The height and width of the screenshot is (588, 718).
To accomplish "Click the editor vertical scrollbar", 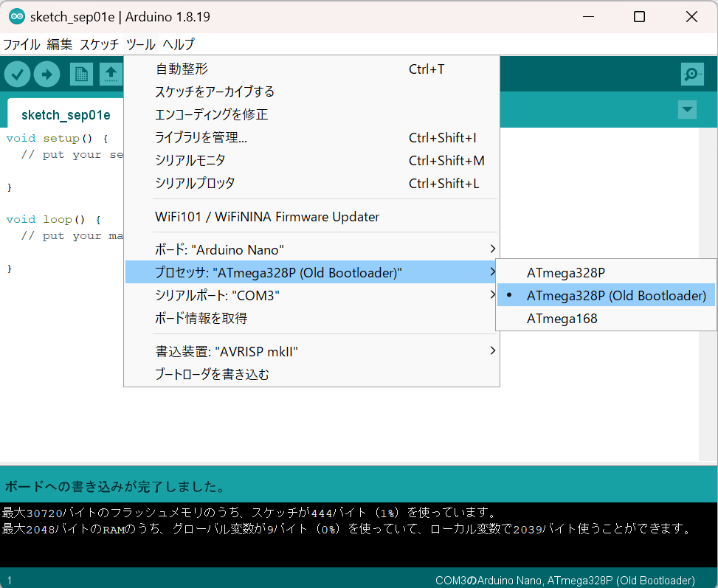I will [x=708, y=294].
